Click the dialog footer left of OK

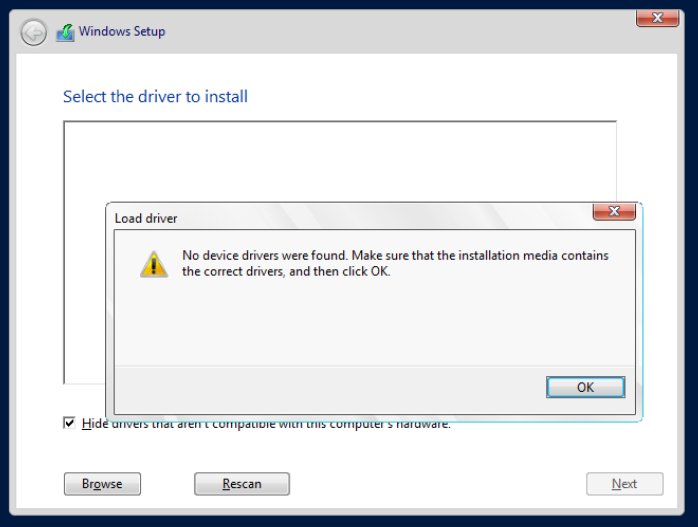330,388
